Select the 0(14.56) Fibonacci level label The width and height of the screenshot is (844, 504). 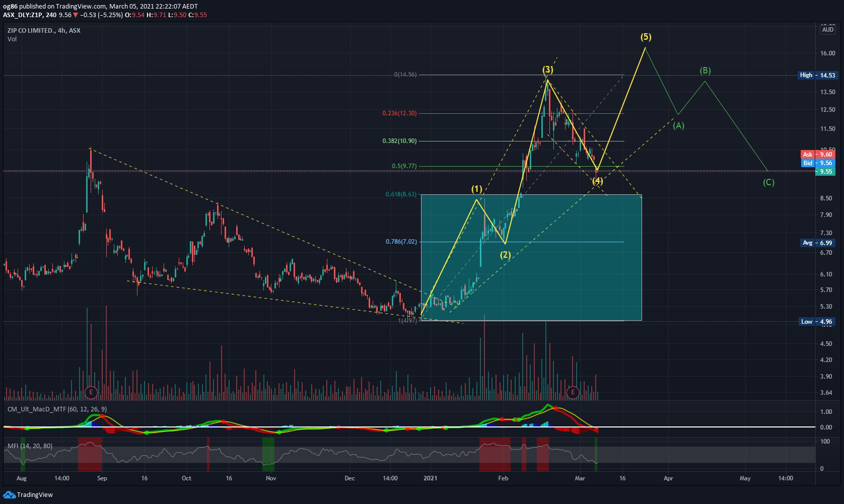coord(405,75)
